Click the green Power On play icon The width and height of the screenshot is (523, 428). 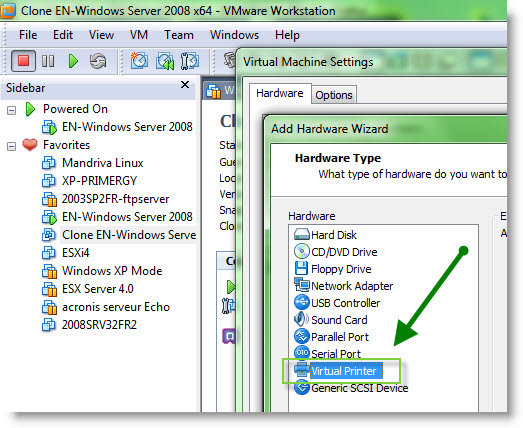point(73,61)
